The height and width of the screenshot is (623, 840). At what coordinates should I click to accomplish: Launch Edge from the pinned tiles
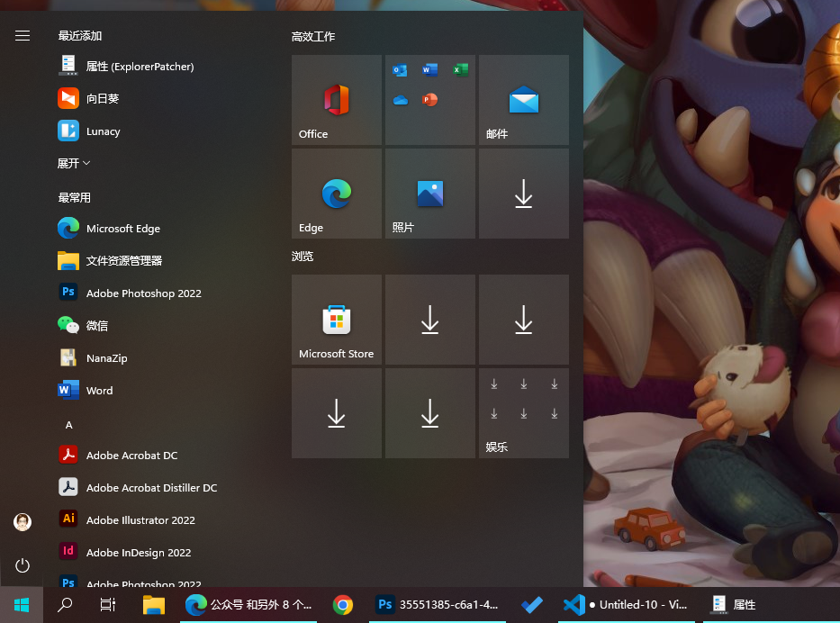pos(336,193)
